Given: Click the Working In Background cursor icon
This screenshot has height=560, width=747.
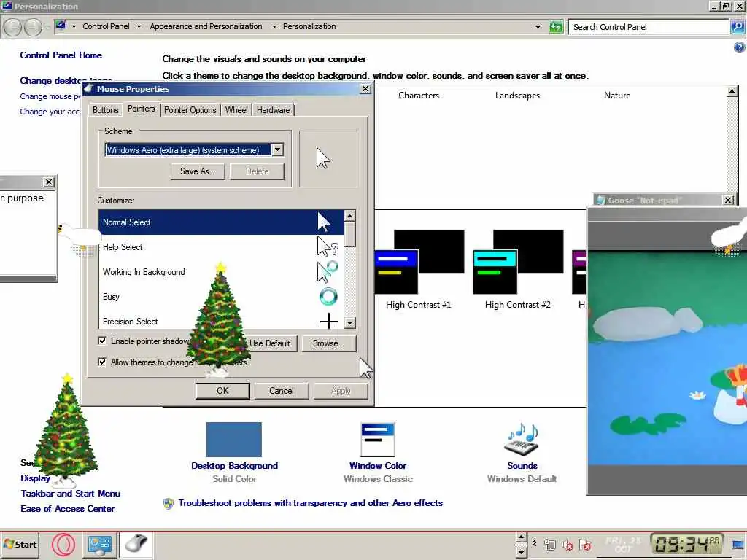Looking at the screenshot, I should (328, 272).
